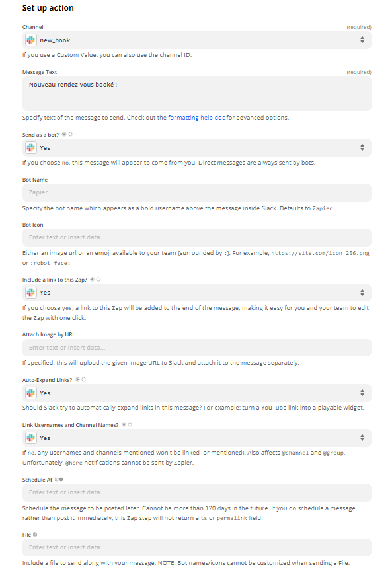
Task: Click into the Message Text box
Action: click(x=197, y=94)
